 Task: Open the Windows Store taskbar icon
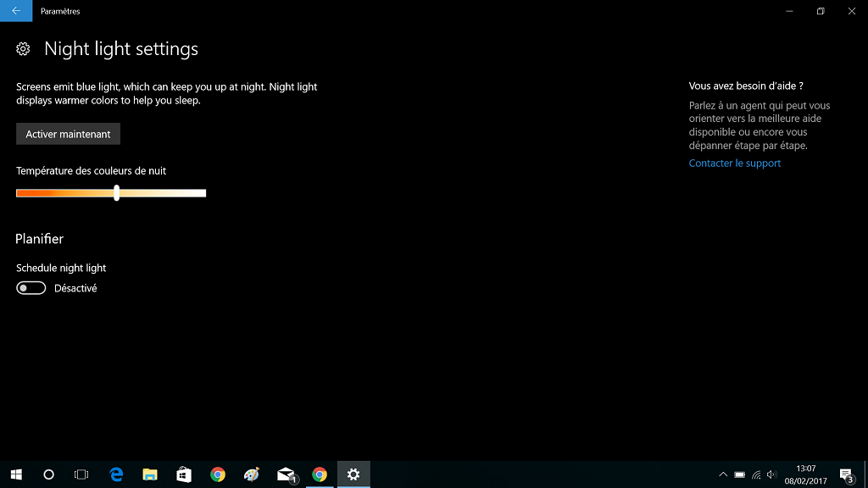coord(184,474)
